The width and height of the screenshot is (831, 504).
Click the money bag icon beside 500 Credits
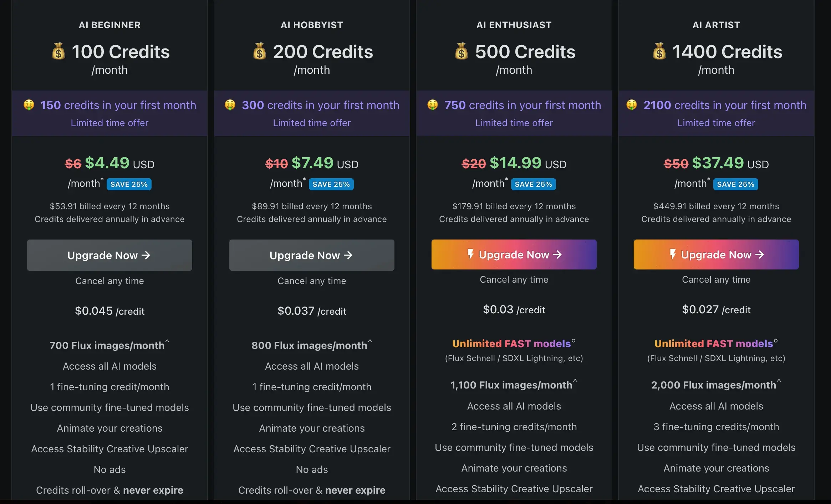tap(462, 52)
